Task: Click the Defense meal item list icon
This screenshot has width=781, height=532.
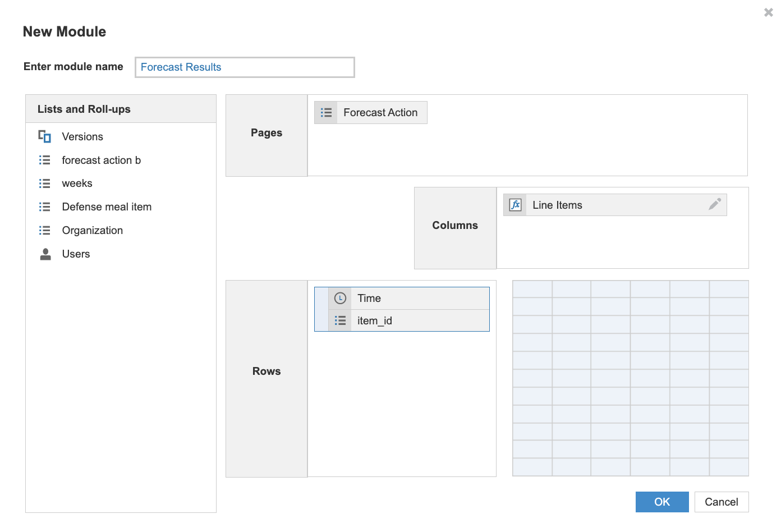Action: pyautogui.click(x=44, y=207)
